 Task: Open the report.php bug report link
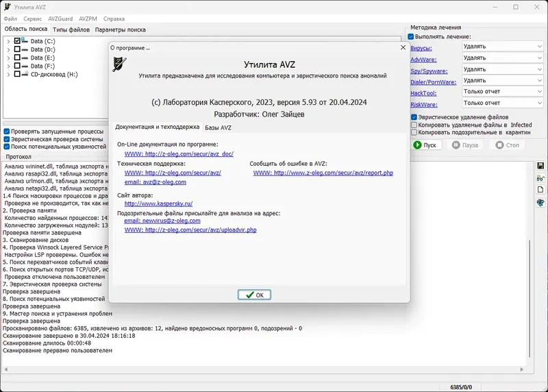(323, 173)
